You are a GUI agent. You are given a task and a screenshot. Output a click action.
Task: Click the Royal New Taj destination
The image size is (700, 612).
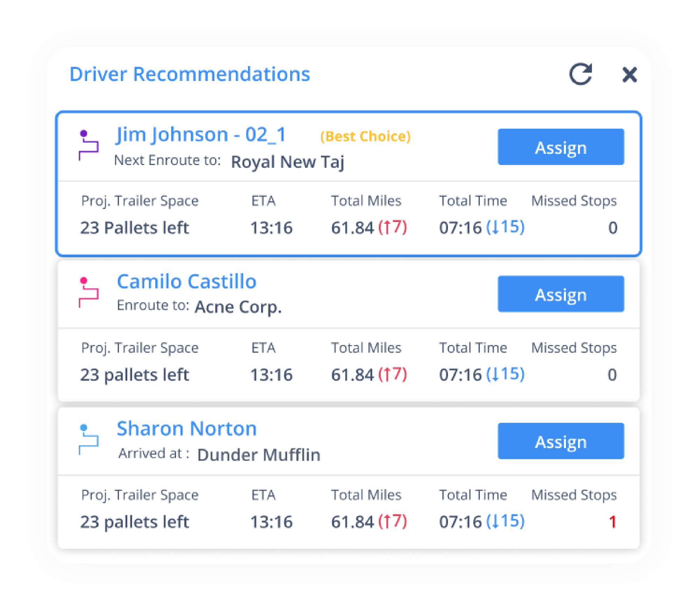click(287, 162)
